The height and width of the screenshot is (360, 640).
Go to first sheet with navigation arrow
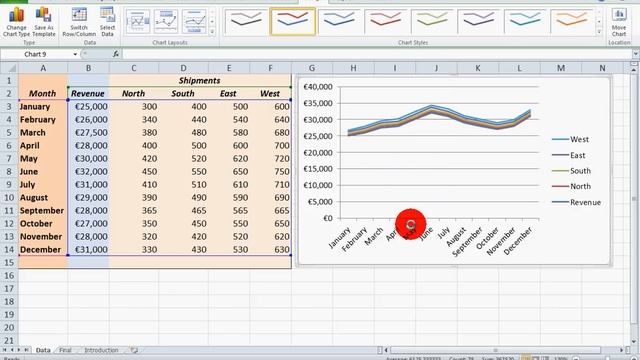click(x=4, y=350)
